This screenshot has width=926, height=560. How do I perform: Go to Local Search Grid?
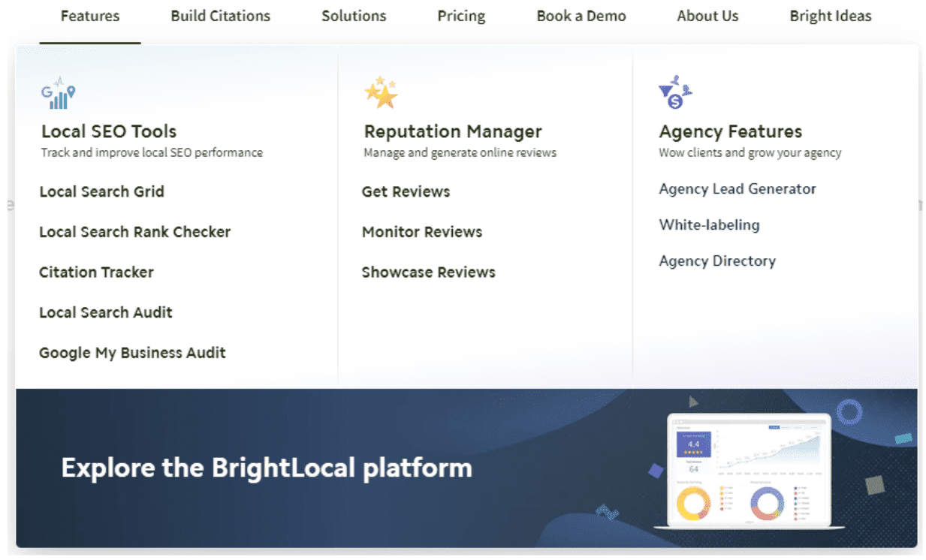click(x=101, y=191)
